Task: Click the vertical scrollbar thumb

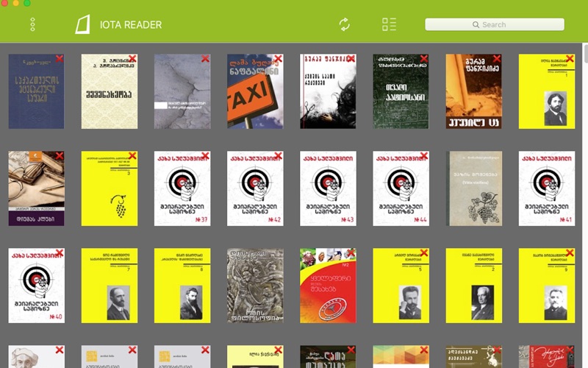Action: point(586,54)
